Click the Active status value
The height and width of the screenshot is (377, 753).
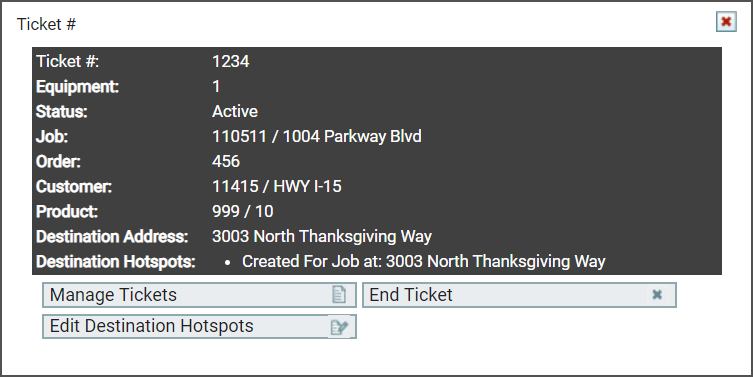[235, 111]
